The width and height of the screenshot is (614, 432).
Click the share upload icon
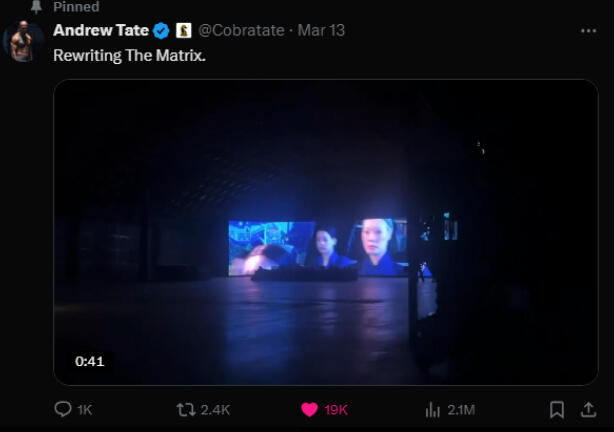(x=588, y=409)
